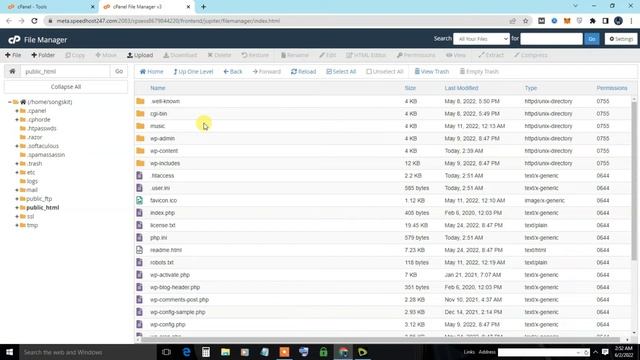Click Collapse All in the tree panel
Viewport: 640px width, 360px height.
(66, 87)
